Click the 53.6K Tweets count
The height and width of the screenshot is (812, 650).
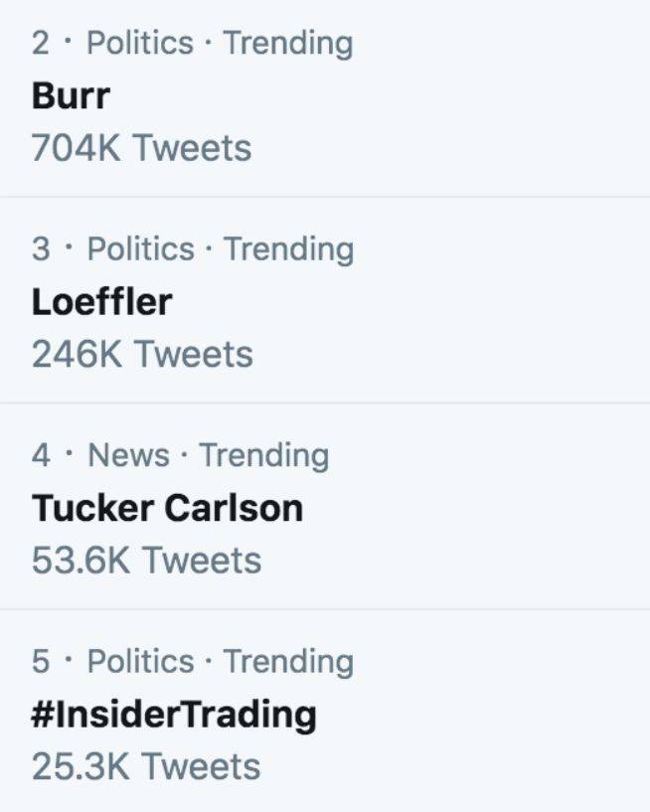tap(146, 561)
